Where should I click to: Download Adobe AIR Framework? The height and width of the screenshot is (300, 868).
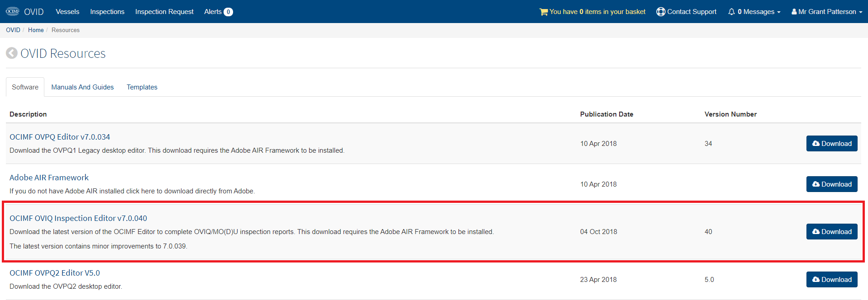point(832,184)
